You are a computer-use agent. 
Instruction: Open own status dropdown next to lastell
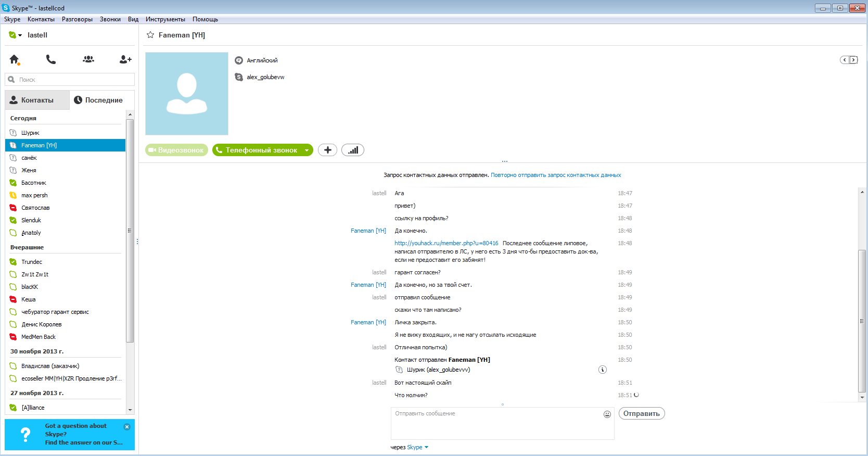point(15,35)
